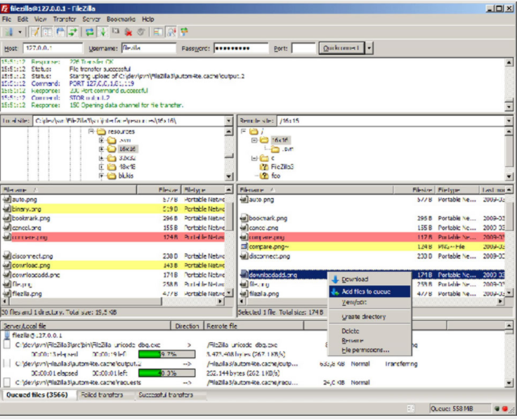This screenshot has height=420, width=517.
Task: Click the directory comparison toolbar icon
Action: tap(171, 32)
